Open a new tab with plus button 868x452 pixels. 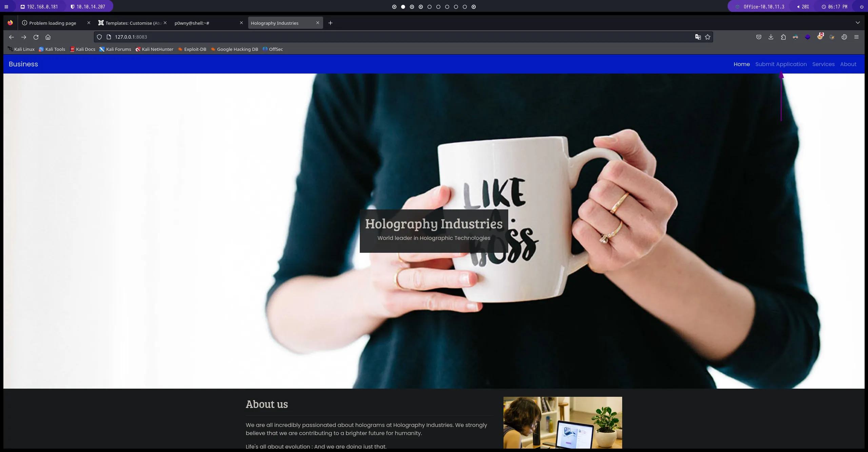pyautogui.click(x=330, y=23)
